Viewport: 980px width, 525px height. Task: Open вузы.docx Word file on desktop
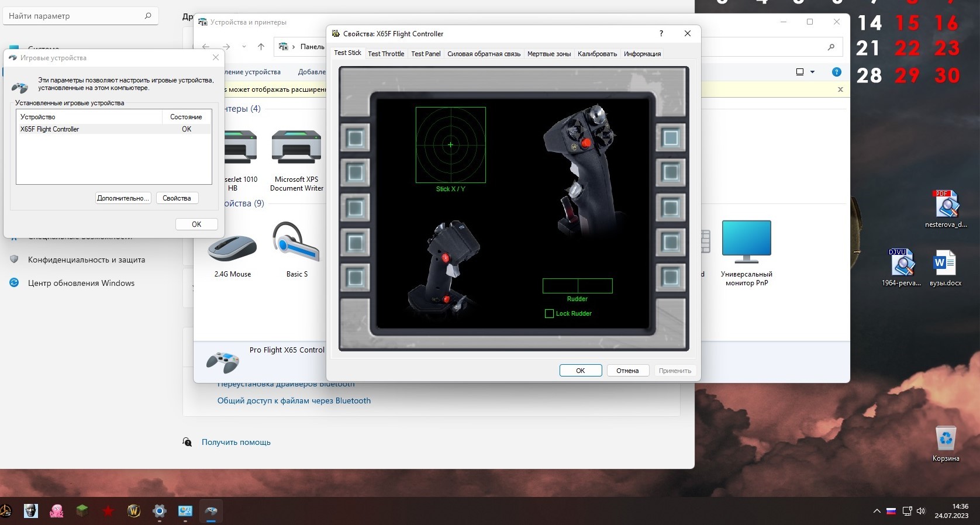944,263
